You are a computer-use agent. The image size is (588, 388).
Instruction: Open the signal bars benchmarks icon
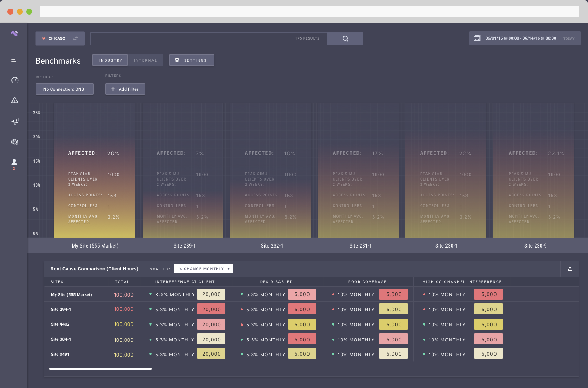click(x=15, y=121)
